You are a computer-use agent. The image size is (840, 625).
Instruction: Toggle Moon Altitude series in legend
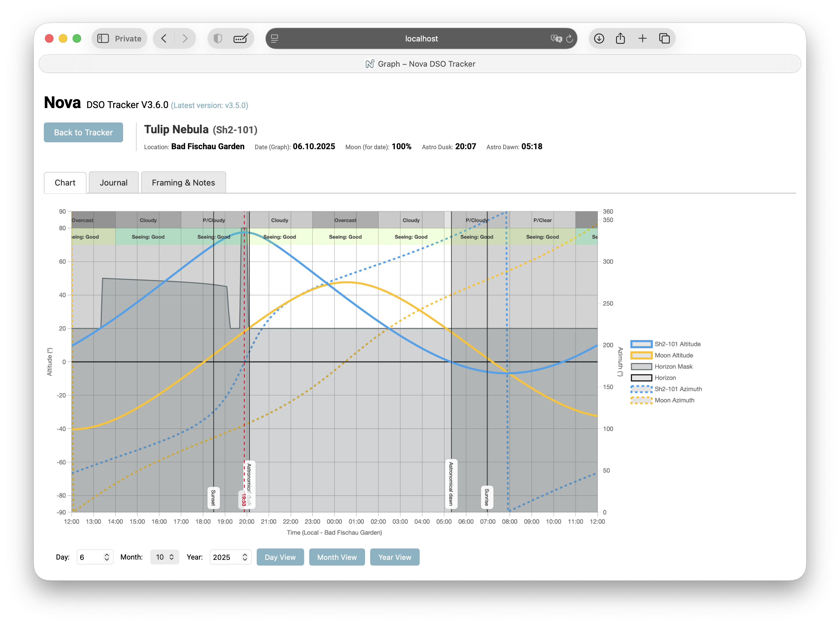click(673, 355)
